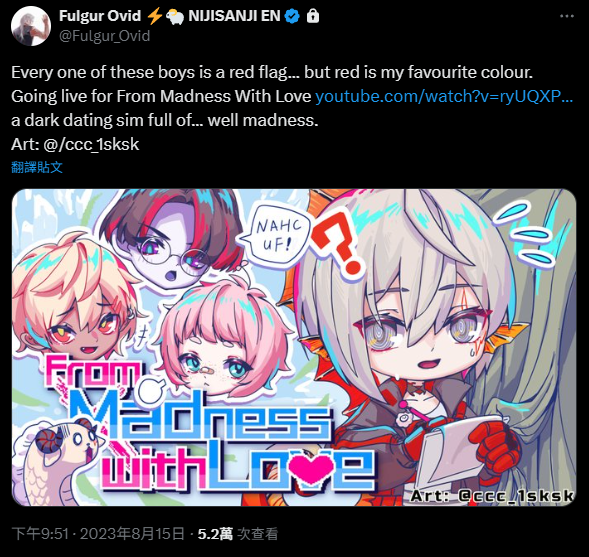589x557 pixels.
Task: Open Fulgur Ovid's profile avatar
Action: (x=31, y=26)
